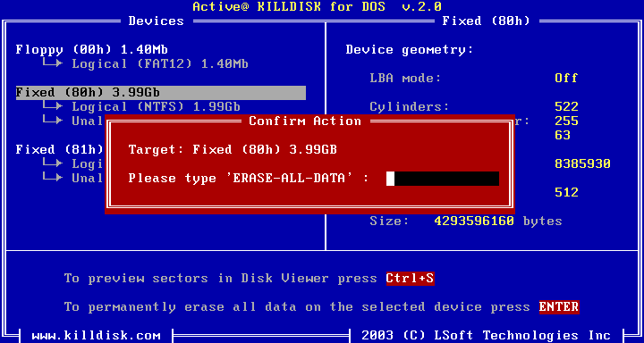Click the ERASE-ALL-DATA confirmation input field

[x=443, y=179]
